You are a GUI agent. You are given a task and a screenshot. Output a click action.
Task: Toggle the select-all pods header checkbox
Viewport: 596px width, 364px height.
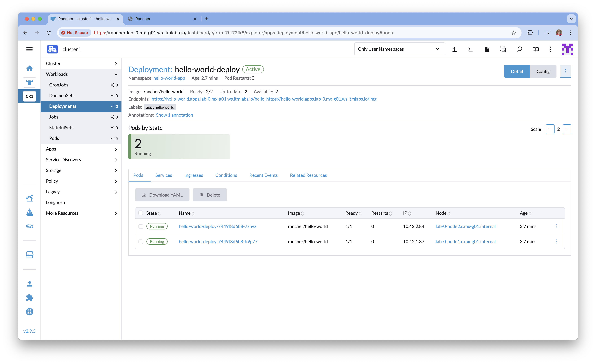click(141, 213)
